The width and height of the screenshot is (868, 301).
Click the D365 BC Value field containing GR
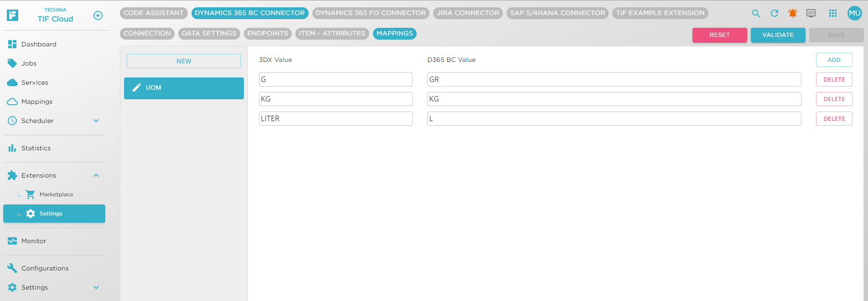coord(614,80)
